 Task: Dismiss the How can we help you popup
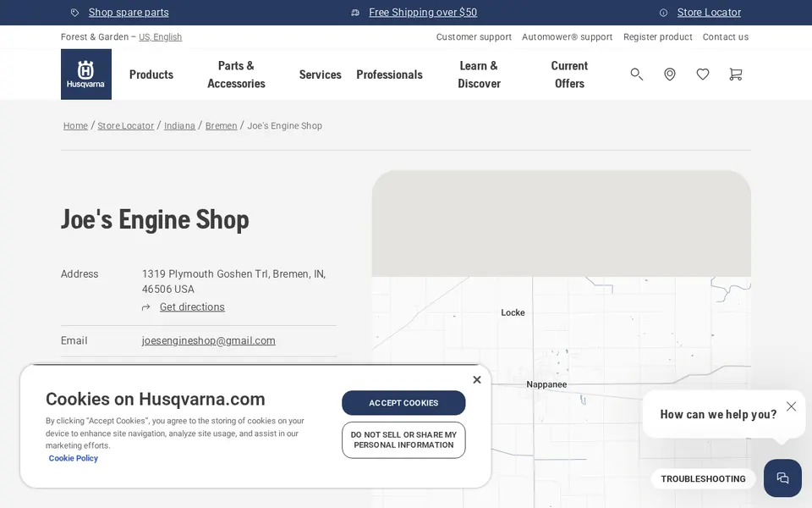(x=792, y=406)
